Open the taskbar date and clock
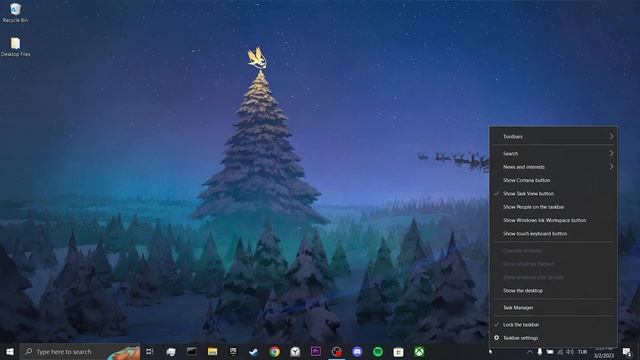 [x=604, y=352]
